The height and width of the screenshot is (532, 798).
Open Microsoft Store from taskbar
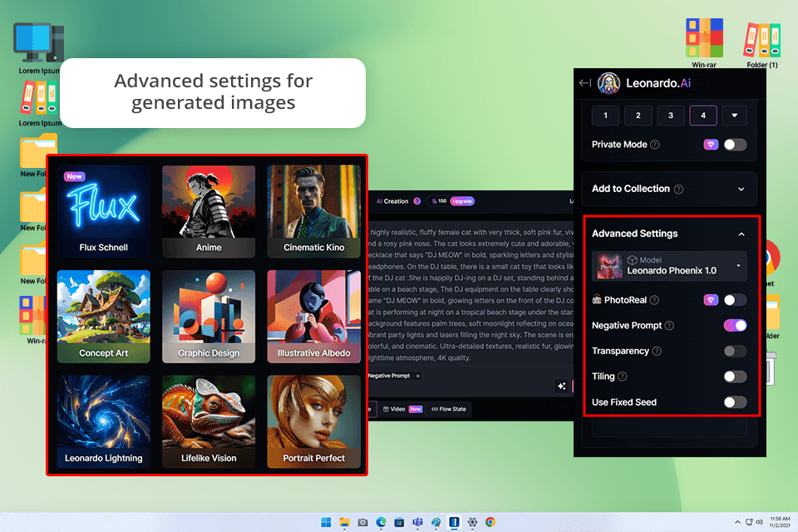tap(400, 522)
